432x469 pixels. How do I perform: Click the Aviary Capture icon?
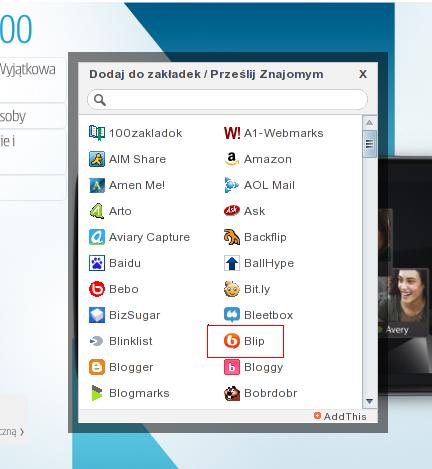point(97,237)
